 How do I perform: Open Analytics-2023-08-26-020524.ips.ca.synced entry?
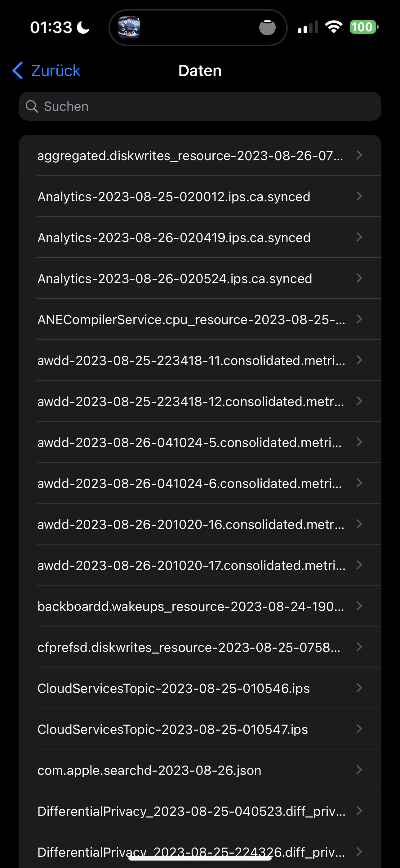[175, 279]
